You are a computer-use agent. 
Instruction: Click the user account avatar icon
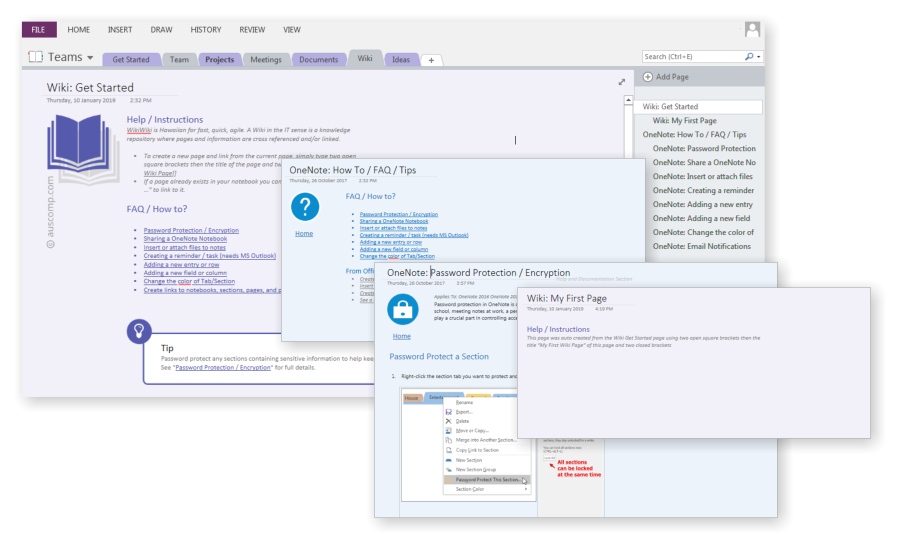point(752,29)
